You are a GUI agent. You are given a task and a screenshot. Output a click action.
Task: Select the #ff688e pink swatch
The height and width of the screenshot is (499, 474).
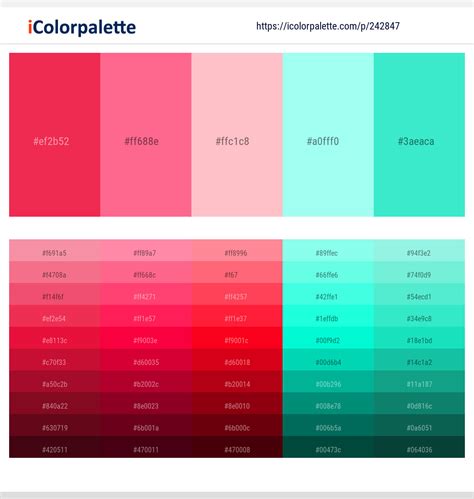click(x=146, y=135)
